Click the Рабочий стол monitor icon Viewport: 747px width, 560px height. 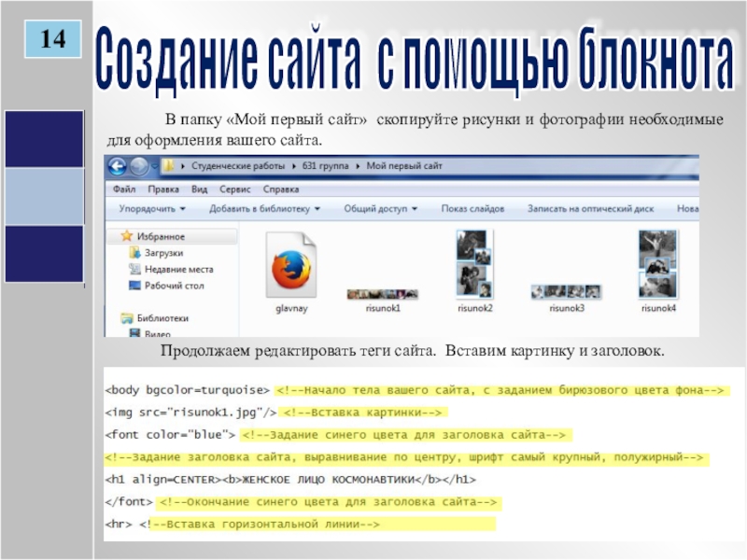(x=134, y=286)
